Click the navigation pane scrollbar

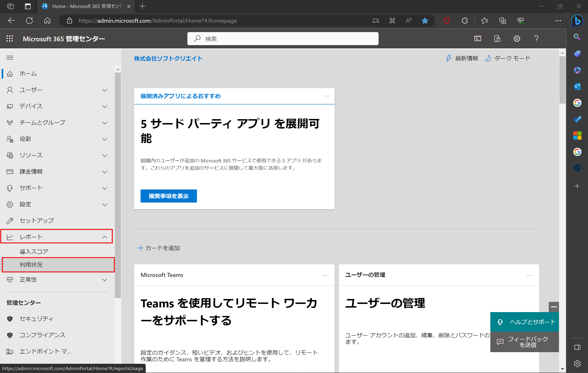click(118, 185)
